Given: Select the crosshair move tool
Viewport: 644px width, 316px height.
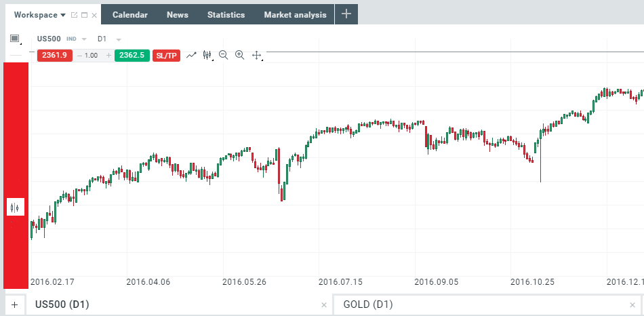Looking at the screenshot, I should pos(257,55).
